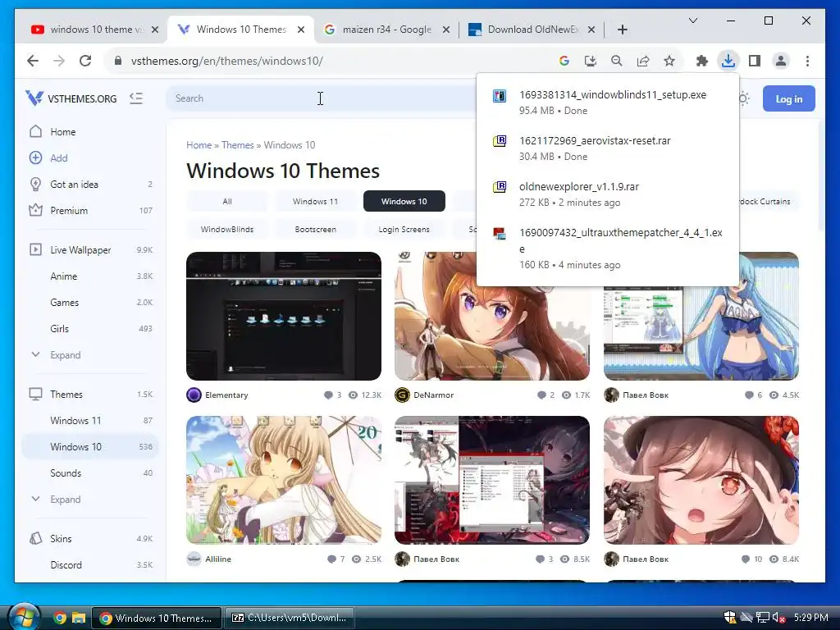The width and height of the screenshot is (840, 630).
Task: Select the Windows 11 filter tab
Action: click(x=316, y=202)
